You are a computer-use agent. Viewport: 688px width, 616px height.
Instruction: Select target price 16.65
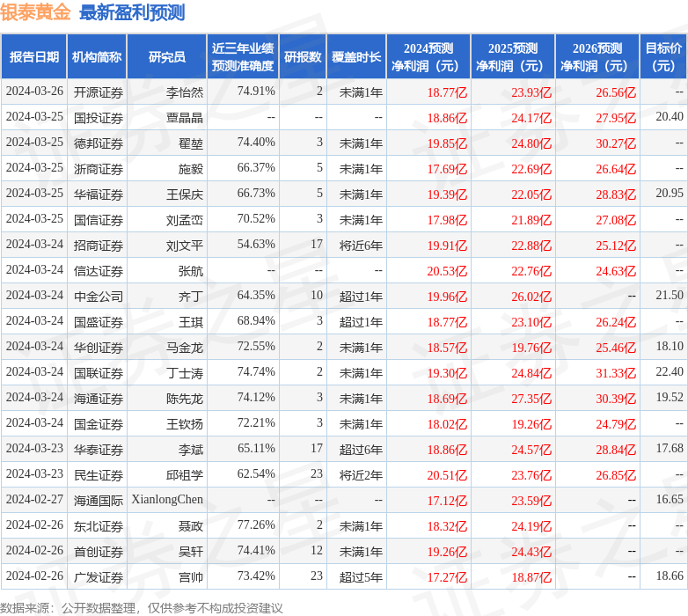[670, 499]
